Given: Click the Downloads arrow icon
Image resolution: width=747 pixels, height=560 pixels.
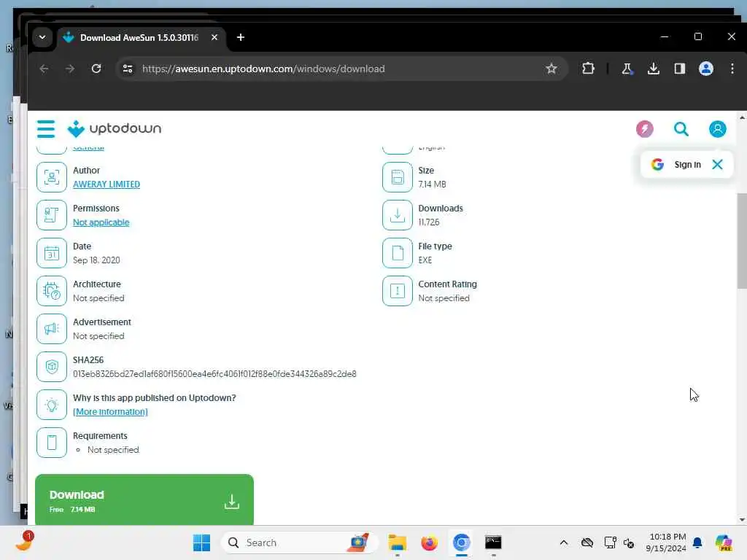Looking at the screenshot, I should point(398,215).
